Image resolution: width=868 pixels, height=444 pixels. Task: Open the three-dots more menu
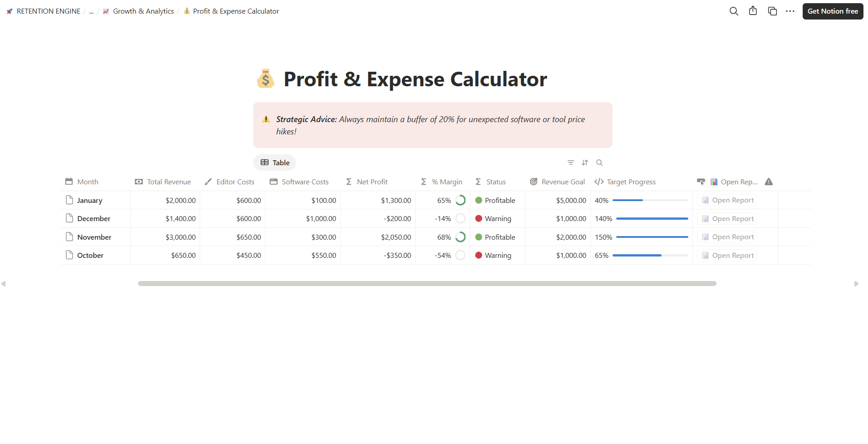tap(790, 11)
